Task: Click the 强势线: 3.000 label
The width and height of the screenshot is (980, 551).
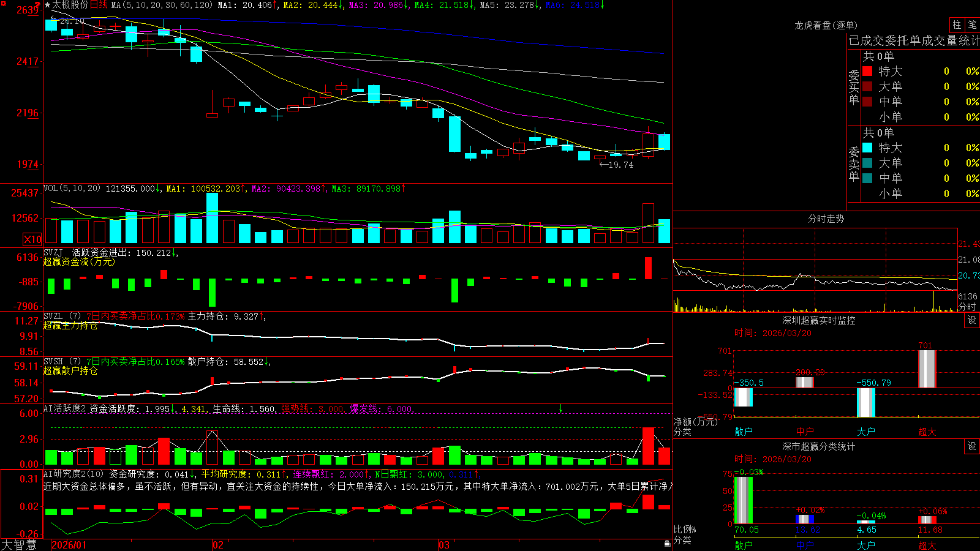Action: pyautogui.click(x=314, y=408)
